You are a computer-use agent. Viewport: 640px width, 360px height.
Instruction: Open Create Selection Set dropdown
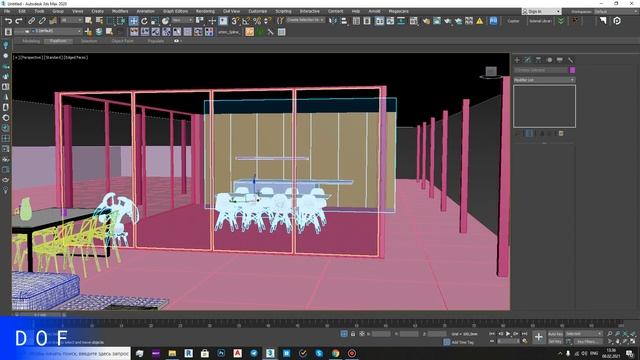pyautogui.click(x=305, y=20)
